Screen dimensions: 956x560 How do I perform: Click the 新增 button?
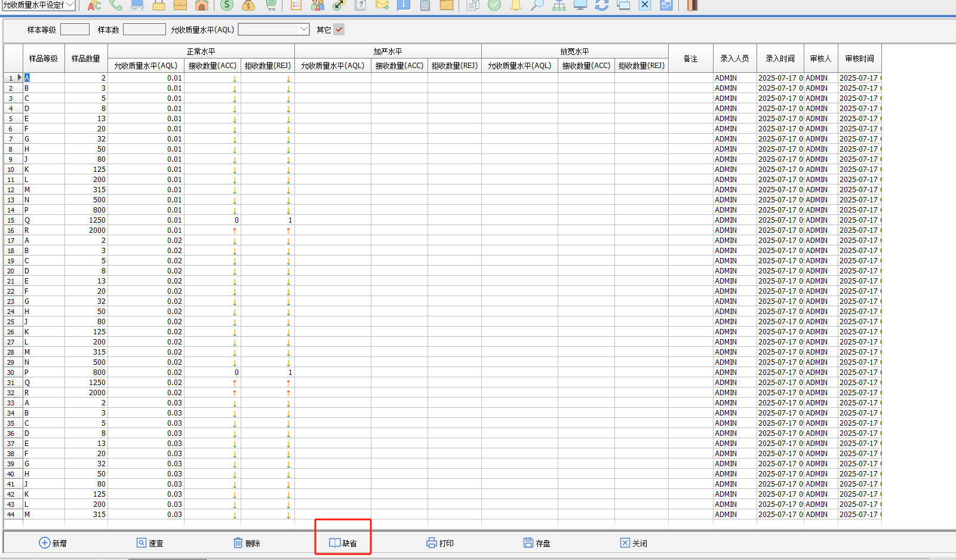pos(53,543)
